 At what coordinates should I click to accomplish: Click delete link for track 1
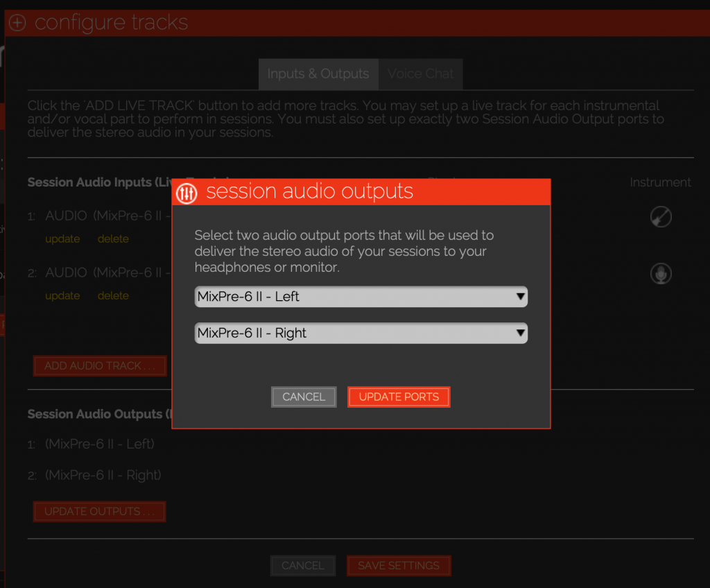coord(113,239)
